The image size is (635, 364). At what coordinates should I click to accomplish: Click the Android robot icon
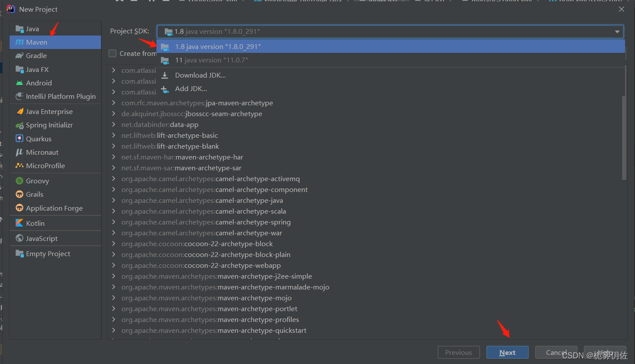pos(20,83)
